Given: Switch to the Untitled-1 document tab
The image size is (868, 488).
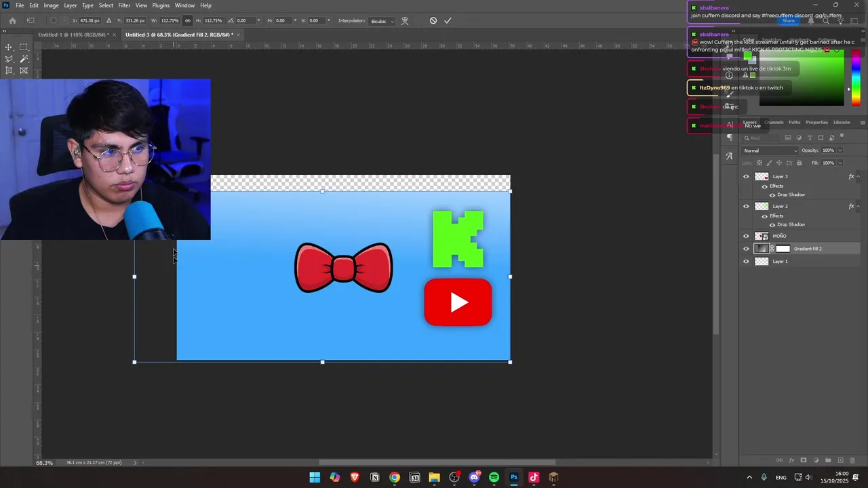Looking at the screenshot, I should [x=73, y=35].
